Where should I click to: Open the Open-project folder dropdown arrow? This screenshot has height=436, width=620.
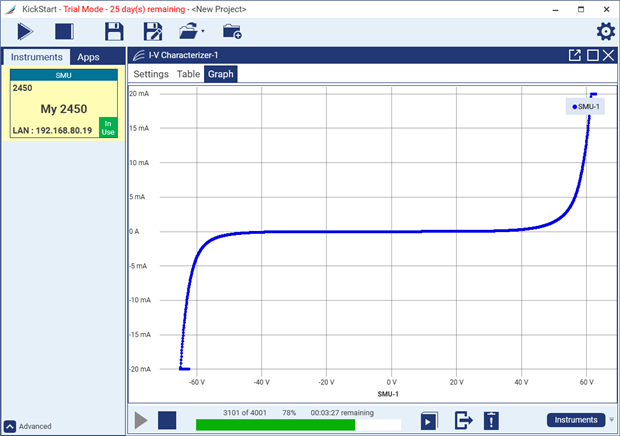tap(203, 32)
